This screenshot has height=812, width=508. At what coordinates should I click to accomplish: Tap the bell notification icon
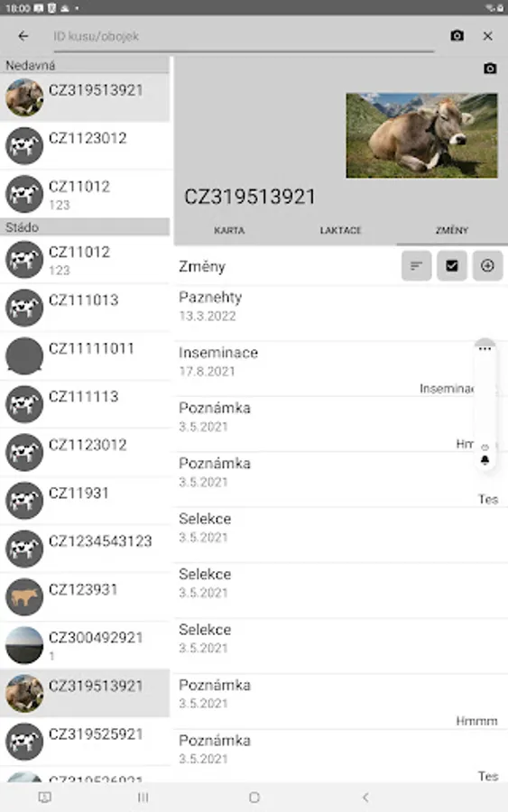click(485, 460)
